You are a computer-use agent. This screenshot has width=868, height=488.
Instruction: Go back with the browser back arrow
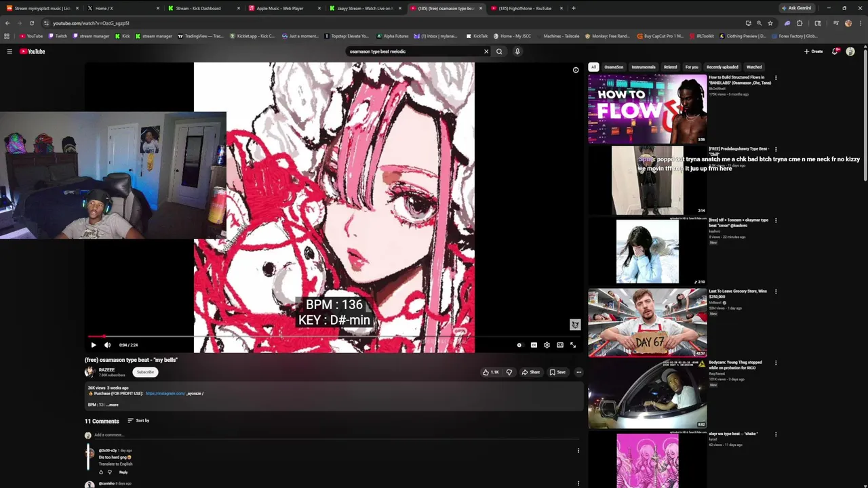[7, 23]
